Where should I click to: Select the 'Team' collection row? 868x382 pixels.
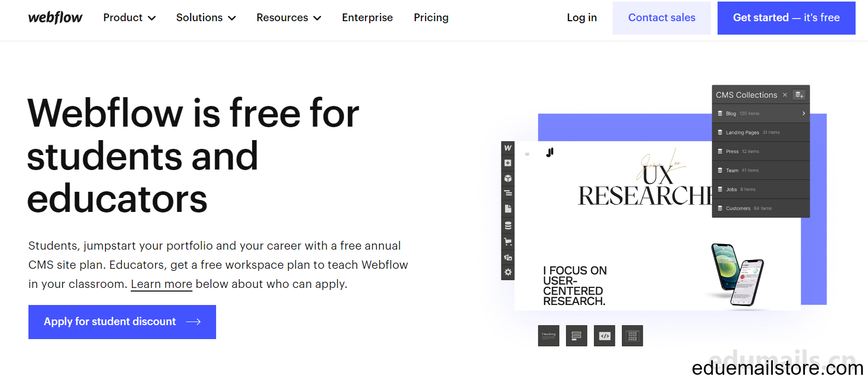[760, 170]
